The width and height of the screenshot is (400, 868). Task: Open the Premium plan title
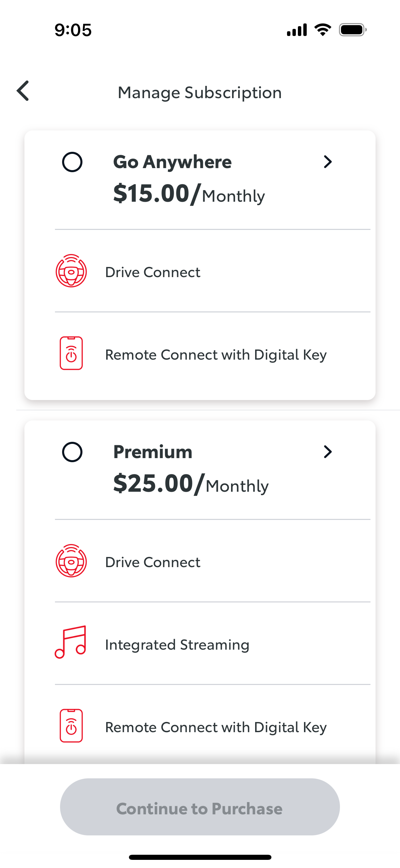153,452
